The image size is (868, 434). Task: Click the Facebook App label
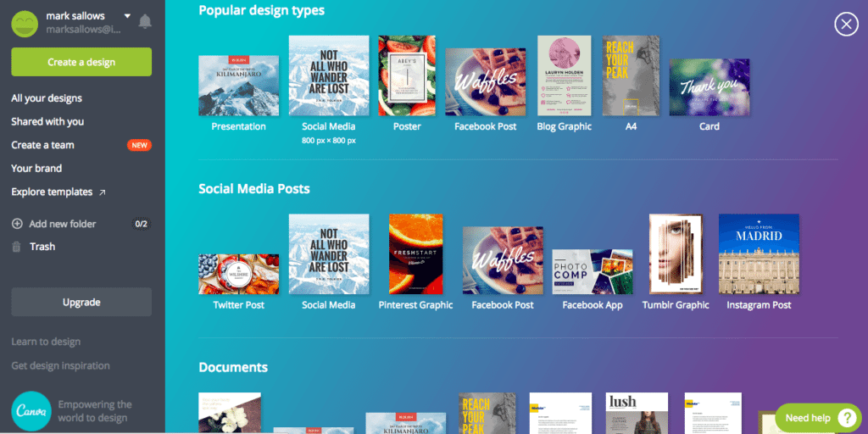(x=593, y=305)
